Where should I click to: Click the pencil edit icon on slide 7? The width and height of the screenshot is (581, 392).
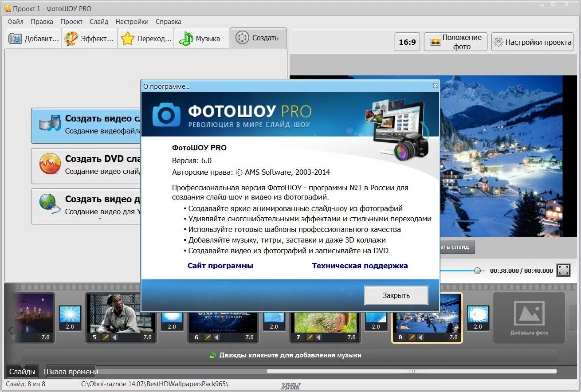pyautogui.click(x=310, y=337)
